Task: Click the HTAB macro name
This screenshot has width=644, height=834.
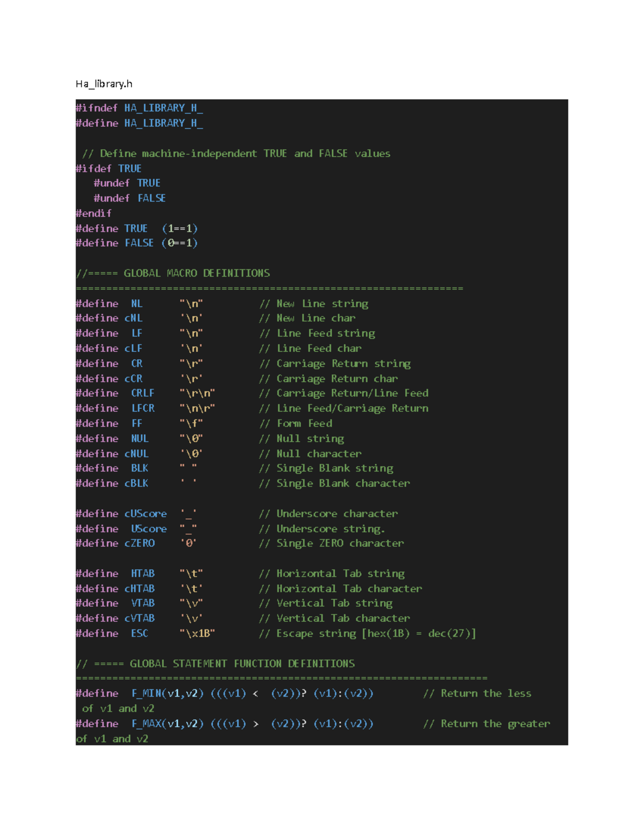Action: click(x=143, y=574)
